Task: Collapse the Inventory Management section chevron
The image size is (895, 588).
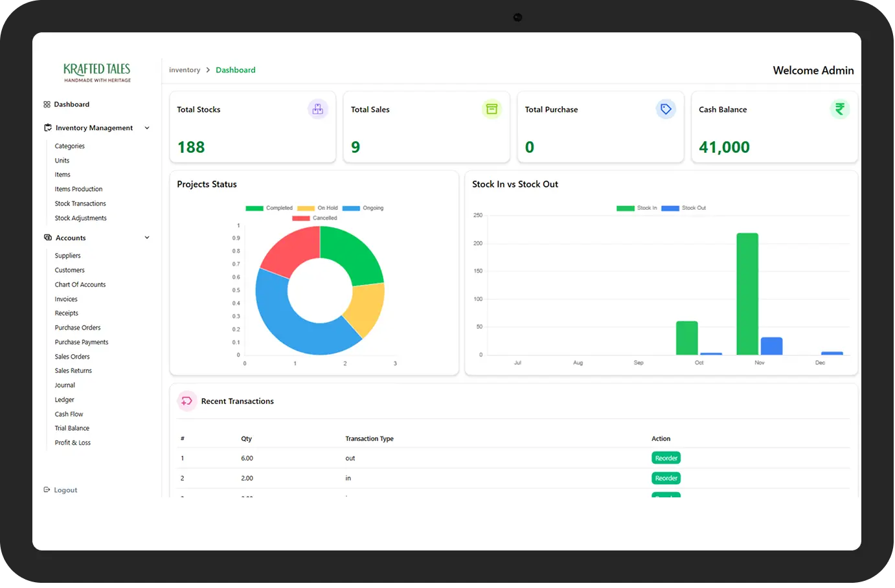Action: 147,128
